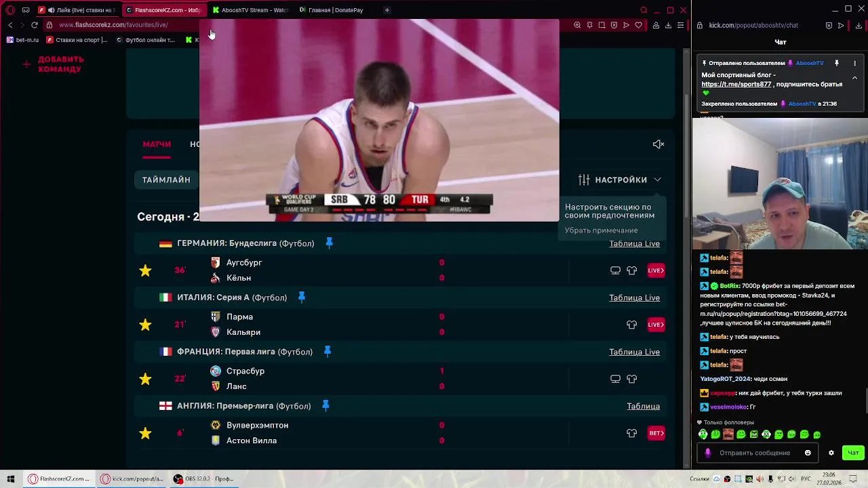Toggle favorite star for Augsburg vs Köln match
This screenshot has height=488, width=868.
click(145, 270)
